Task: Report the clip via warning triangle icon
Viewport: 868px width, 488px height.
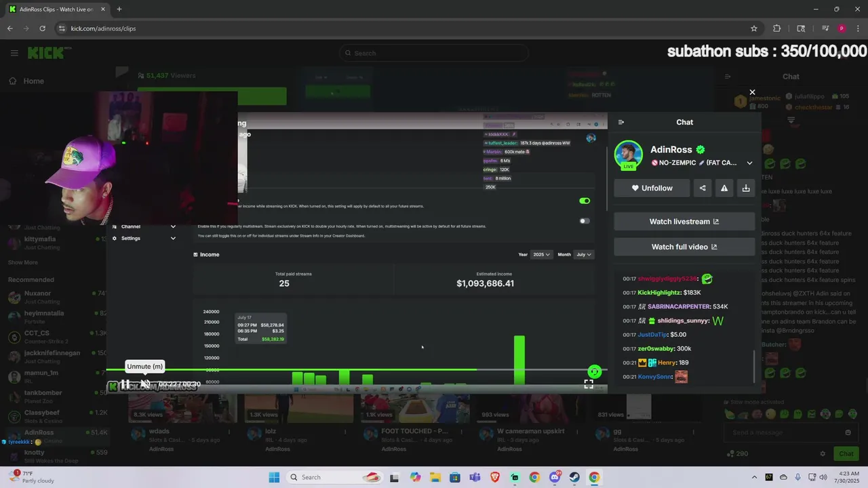Action: (x=724, y=188)
